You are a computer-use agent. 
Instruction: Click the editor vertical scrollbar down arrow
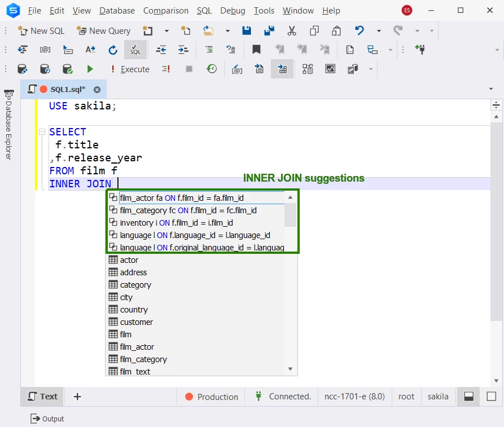[x=496, y=381]
